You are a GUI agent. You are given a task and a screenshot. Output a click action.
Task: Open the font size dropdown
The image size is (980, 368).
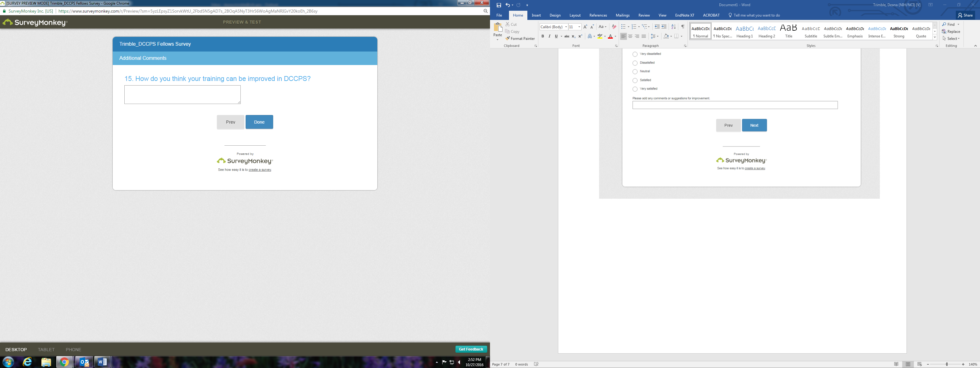pyautogui.click(x=579, y=27)
